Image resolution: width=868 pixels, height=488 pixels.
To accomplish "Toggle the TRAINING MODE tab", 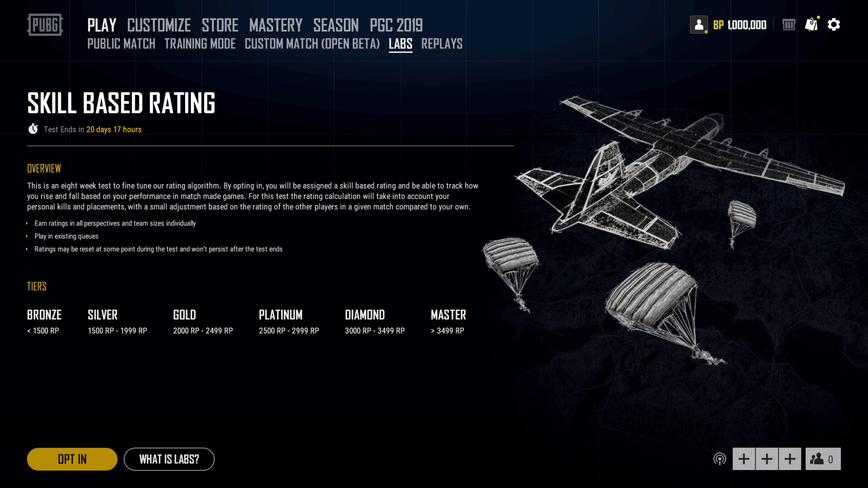I will point(200,44).
